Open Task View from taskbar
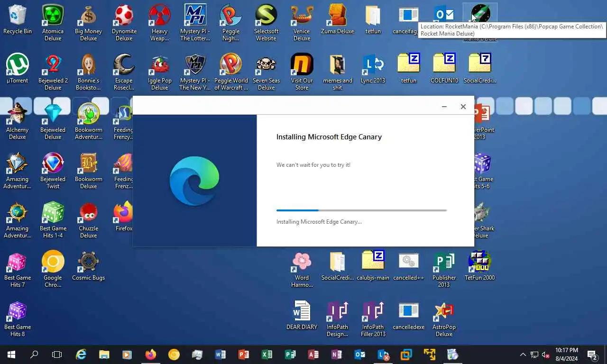 point(57,355)
